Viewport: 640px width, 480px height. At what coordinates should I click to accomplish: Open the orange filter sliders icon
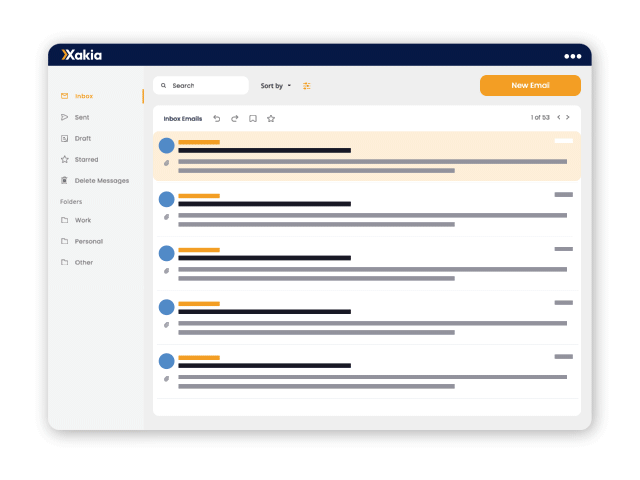pos(307,86)
